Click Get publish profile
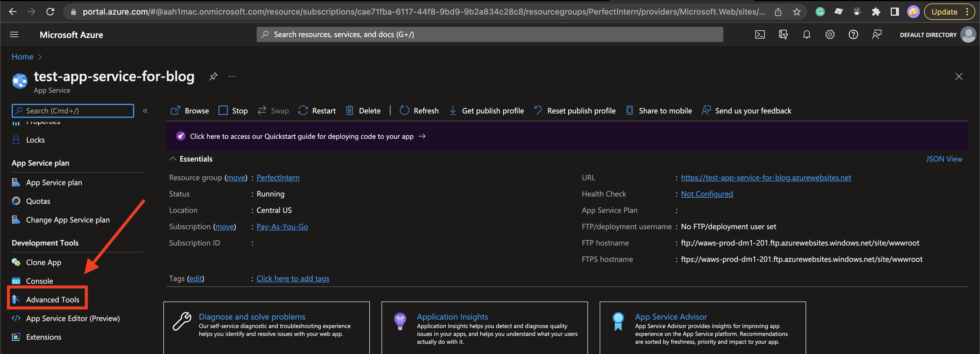 click(487, 111)
